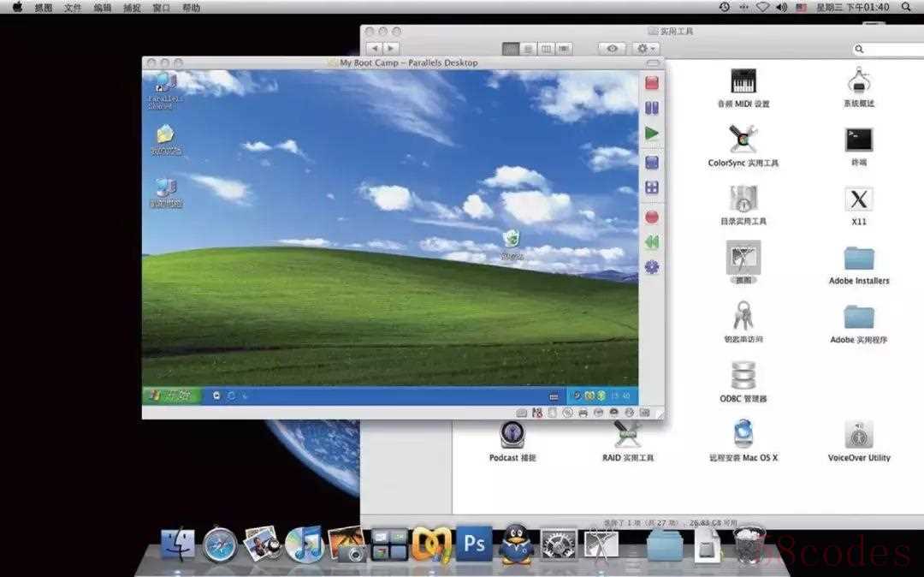Open Directory Utility in Finder
This screenshot has width=924, height=577.
(x=743, y=205)
